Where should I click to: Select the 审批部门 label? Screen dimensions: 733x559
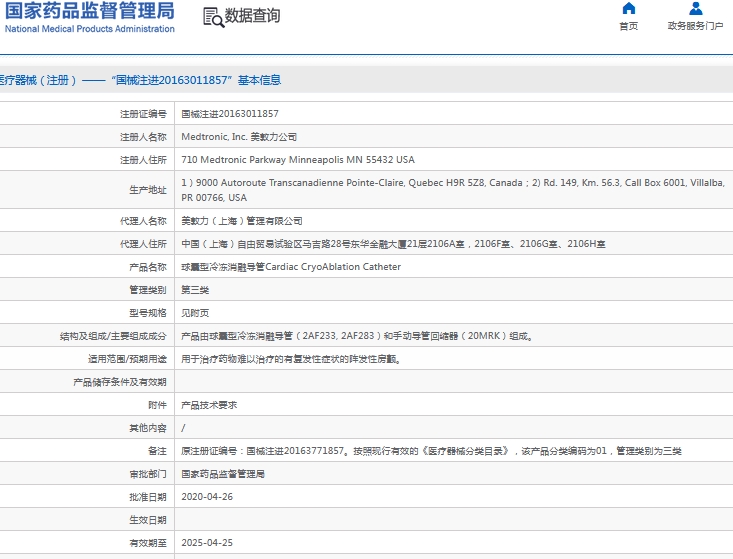(148, 474)
